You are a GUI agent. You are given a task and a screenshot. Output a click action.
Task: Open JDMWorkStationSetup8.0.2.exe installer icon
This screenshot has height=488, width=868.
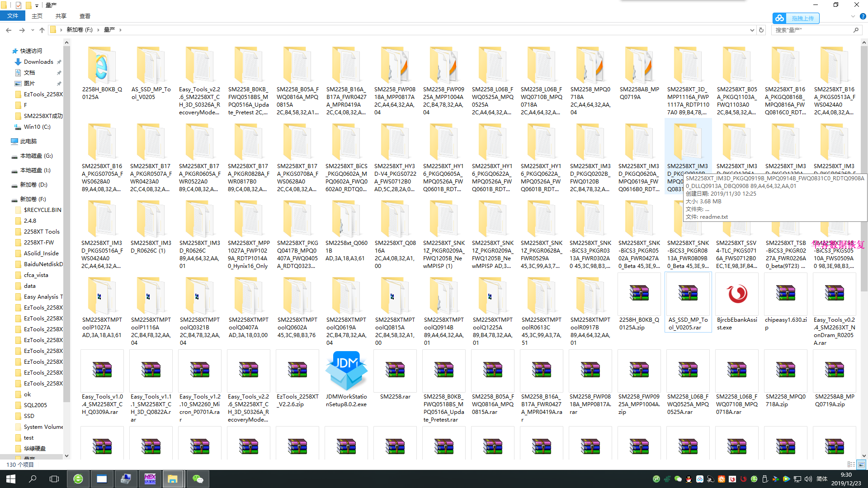(346, 371)
